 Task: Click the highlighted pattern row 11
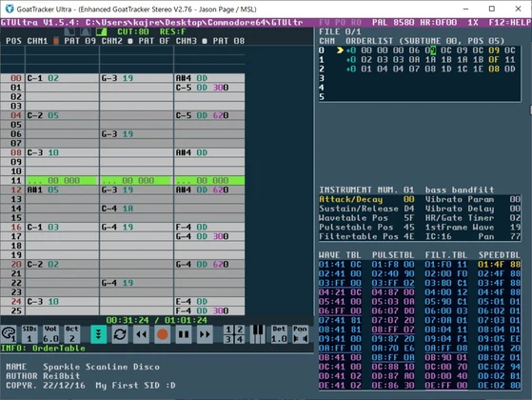pos(123,180)
